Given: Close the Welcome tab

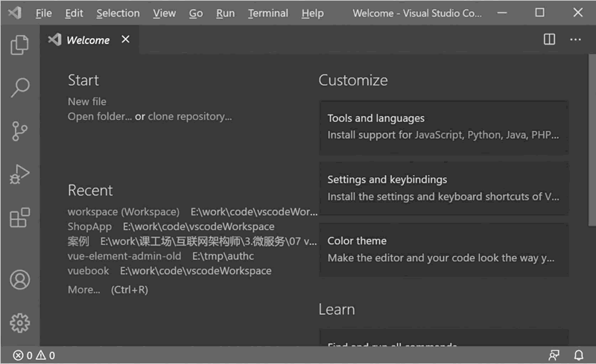Looking at the screenshot, I should click(125, 39).
